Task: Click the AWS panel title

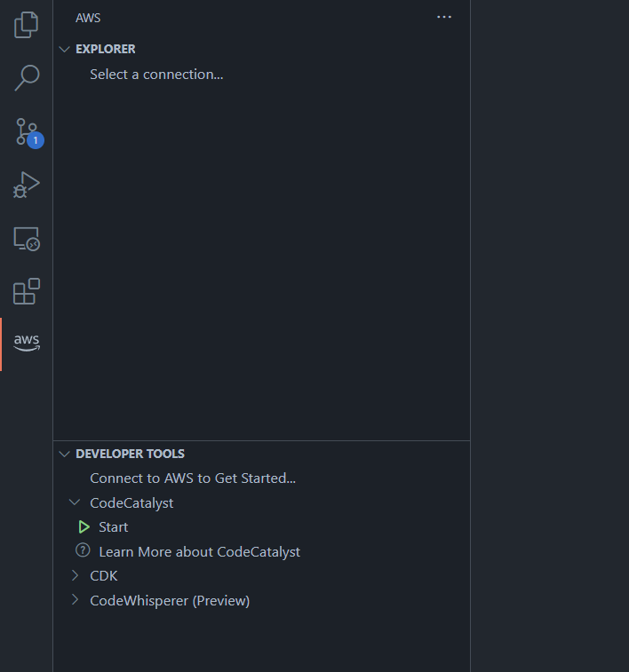Action: 88,18
